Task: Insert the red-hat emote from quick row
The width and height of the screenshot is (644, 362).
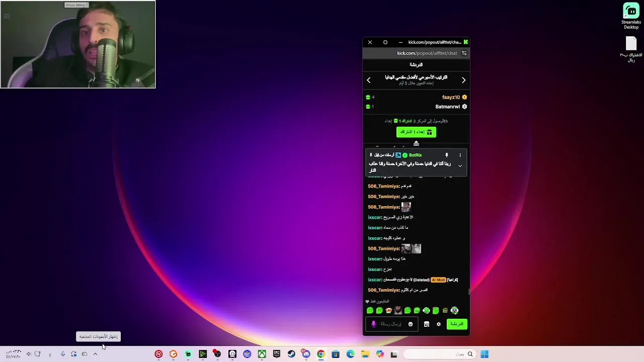Action: click(x=389, y=310)
